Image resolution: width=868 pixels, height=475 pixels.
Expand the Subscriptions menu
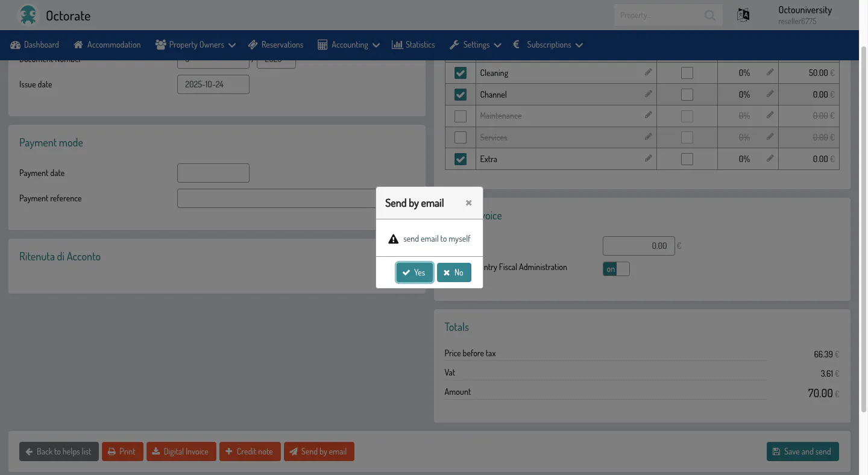[x=548, y=45]
